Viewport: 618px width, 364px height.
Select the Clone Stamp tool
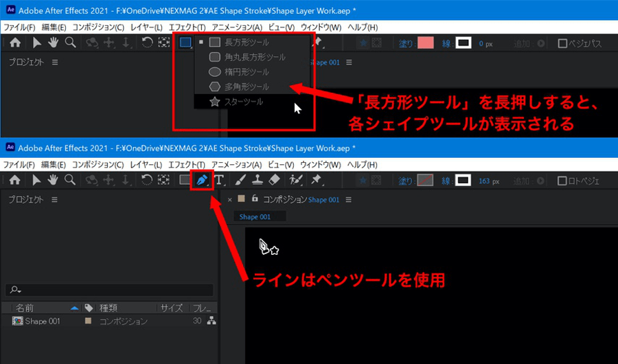(x=257, y=180)
